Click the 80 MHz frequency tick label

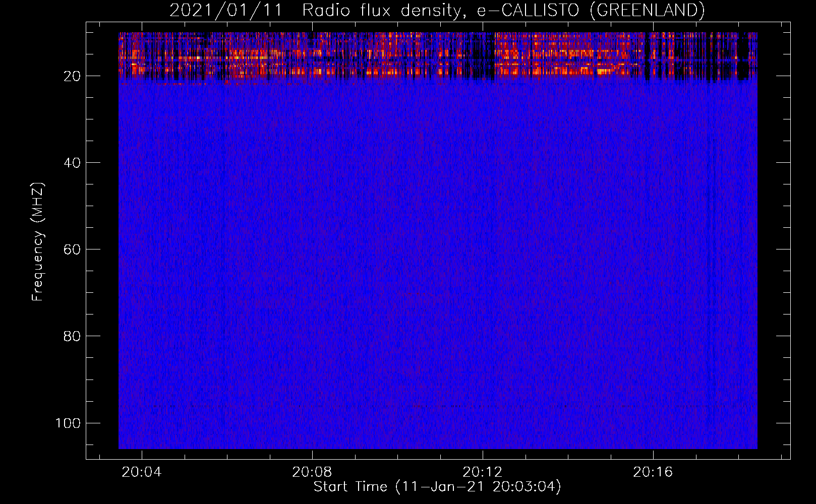pyautogui.click(x=72, y=336)
